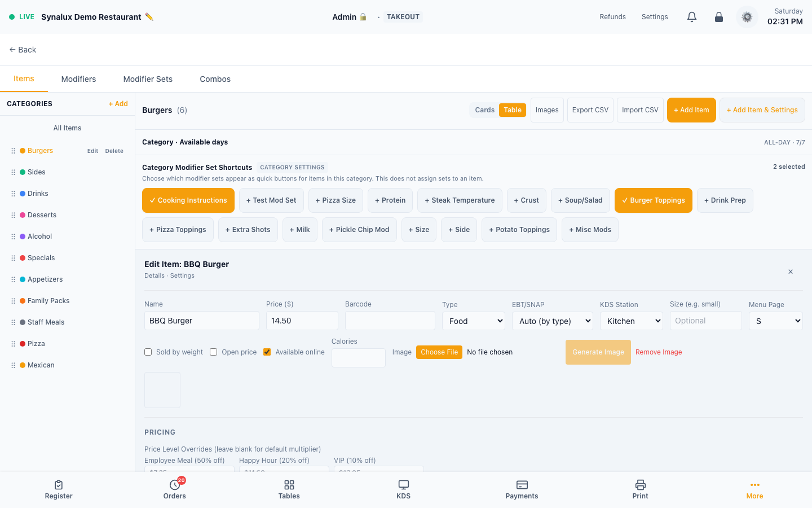Open the EBT/SNAP dropdown
This screenshot has height=508, width=812.
[x=553, y=321]
